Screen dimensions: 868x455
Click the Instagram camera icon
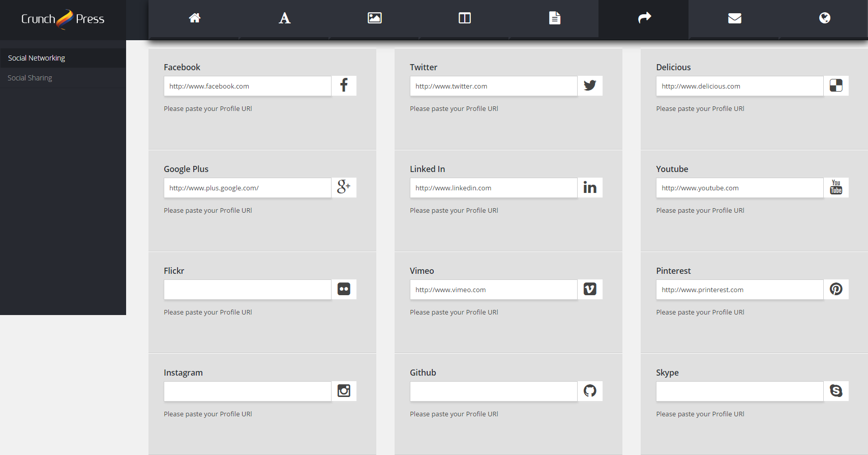click(x=344, y=391)
